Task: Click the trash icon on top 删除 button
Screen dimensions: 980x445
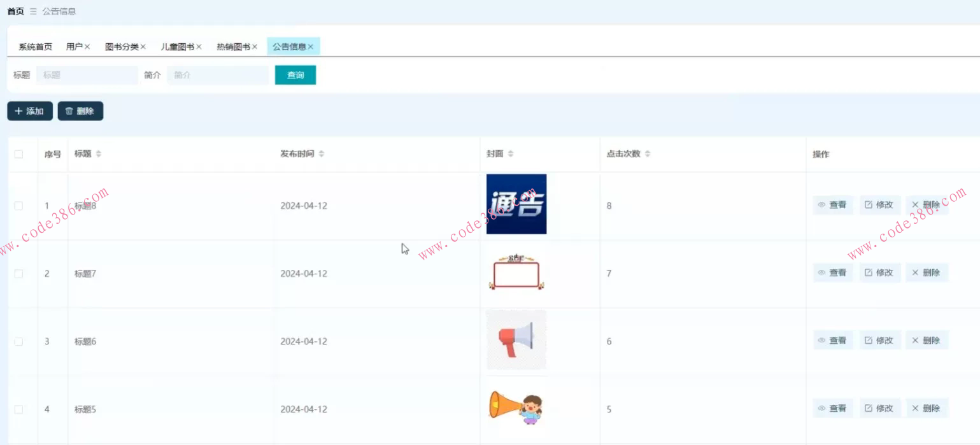Action: pyautogui.click(x=69, y=110)
